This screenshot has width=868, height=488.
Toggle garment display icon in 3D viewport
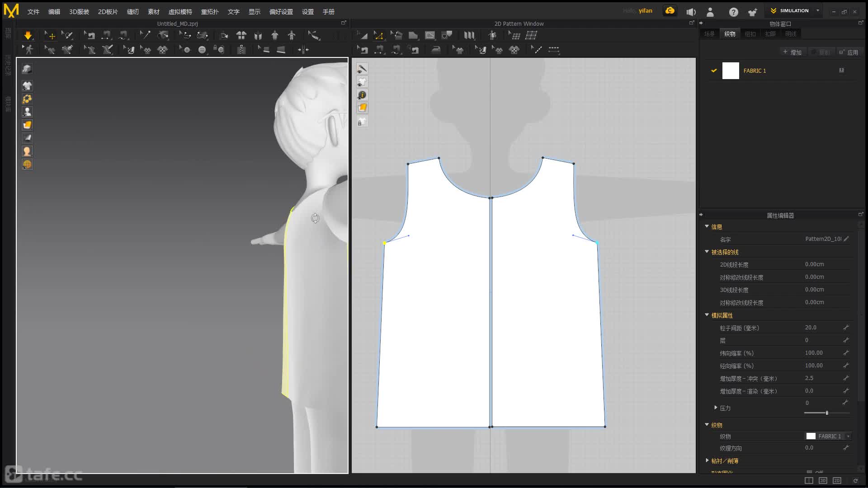point(27,86)
